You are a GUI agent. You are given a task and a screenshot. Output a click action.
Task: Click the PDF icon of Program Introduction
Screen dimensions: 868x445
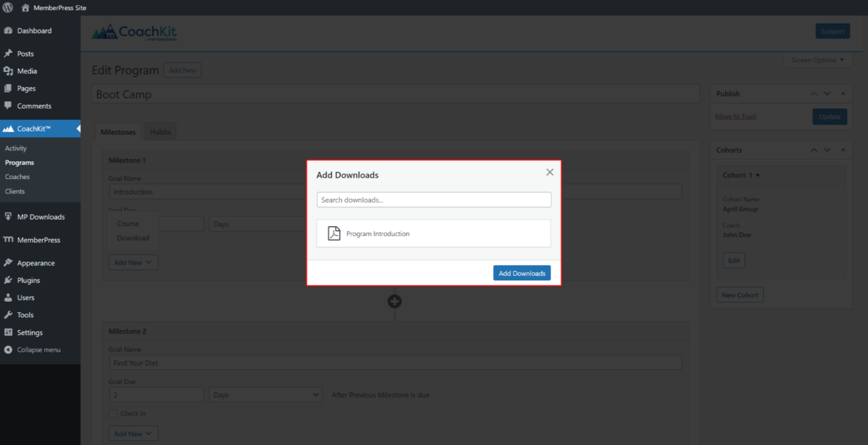click(x=334, y=233)
